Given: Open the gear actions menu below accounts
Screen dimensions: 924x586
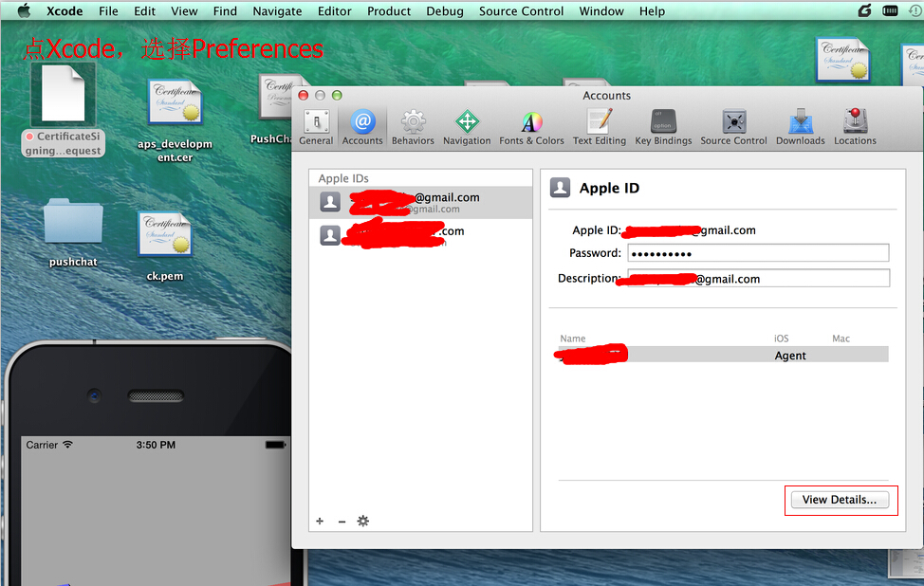Looking at the screenshot, I should [x=363, y=521].
